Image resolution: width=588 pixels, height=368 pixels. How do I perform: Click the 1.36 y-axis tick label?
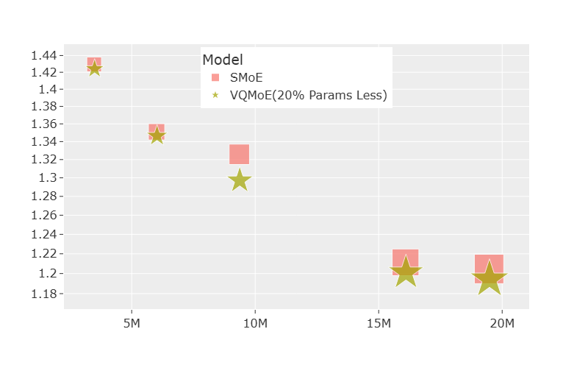tap(43, 124)
